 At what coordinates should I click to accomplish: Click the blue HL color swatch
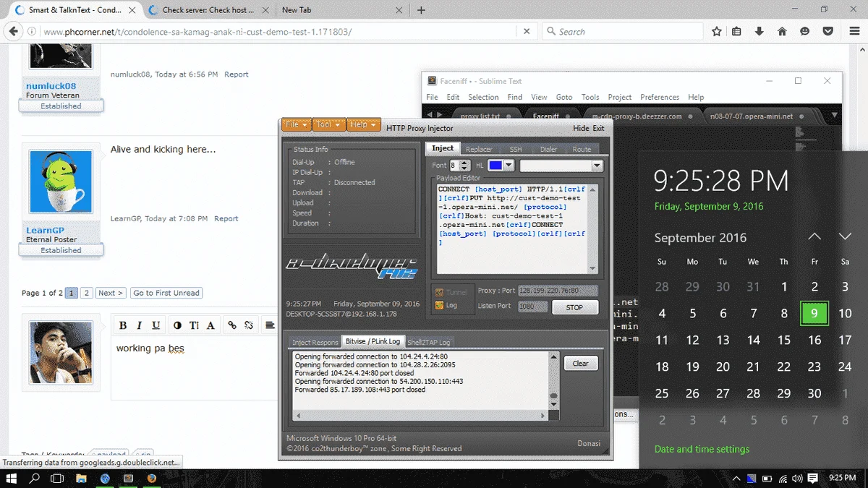pos(495,166)
